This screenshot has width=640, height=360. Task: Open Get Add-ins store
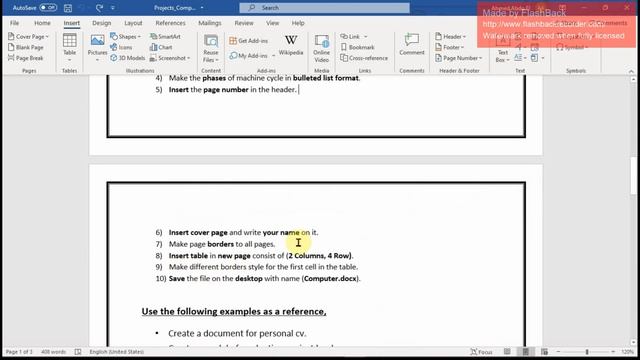coord(249,41)
